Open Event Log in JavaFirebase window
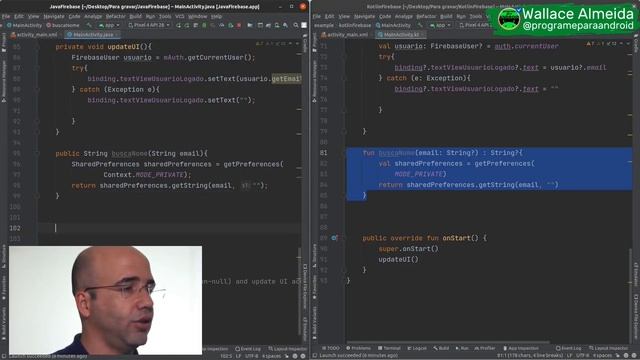This screenshot has height=360, width=640. tap(248, 349)
